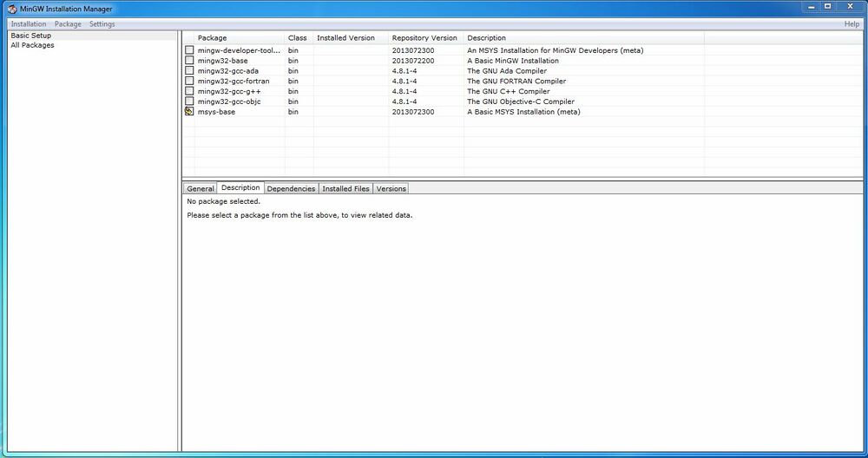The image size is (868, 458).
Task: Click Installed Version column header
Action: tap(351, 38)
